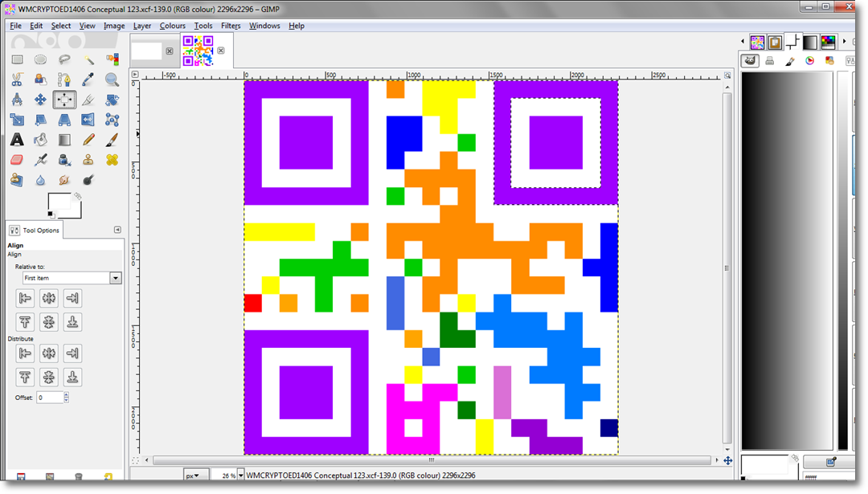Select the Eraser tool
868x494 pixels.
(x=17, y=160)
